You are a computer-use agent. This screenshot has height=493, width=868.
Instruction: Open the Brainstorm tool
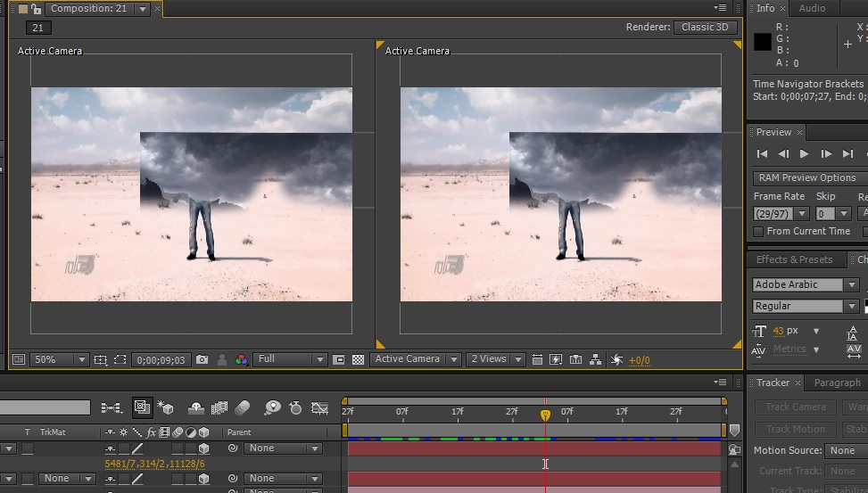click(x=272, y=407)
